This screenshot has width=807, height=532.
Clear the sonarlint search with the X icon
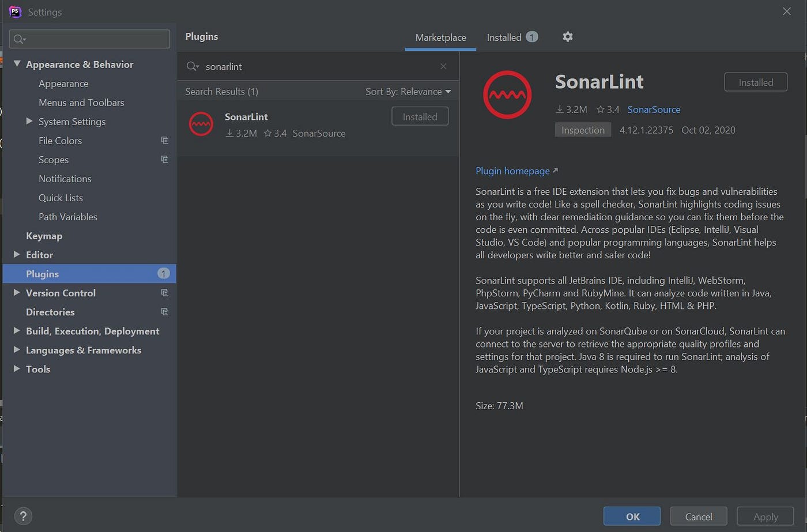pyautogui.click(x=443, y=66)
